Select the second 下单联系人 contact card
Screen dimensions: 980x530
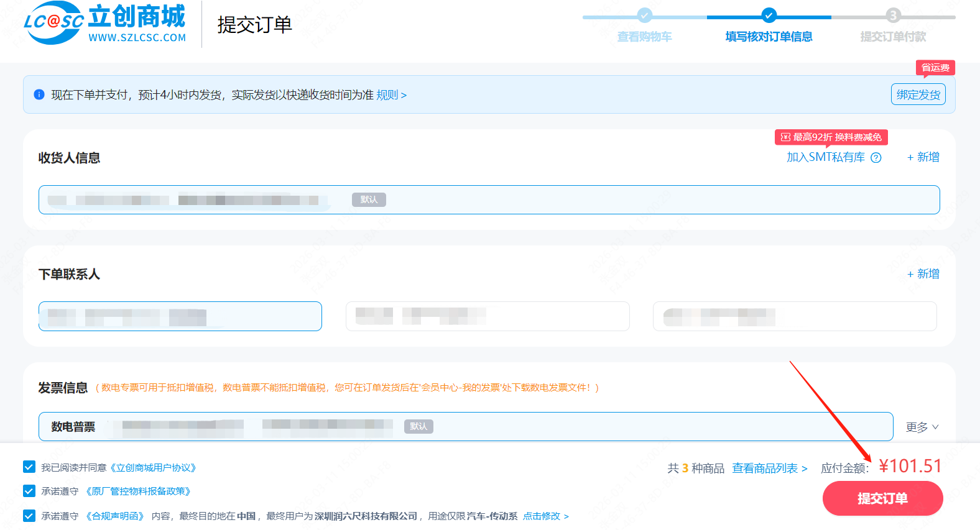click(488, 316)
